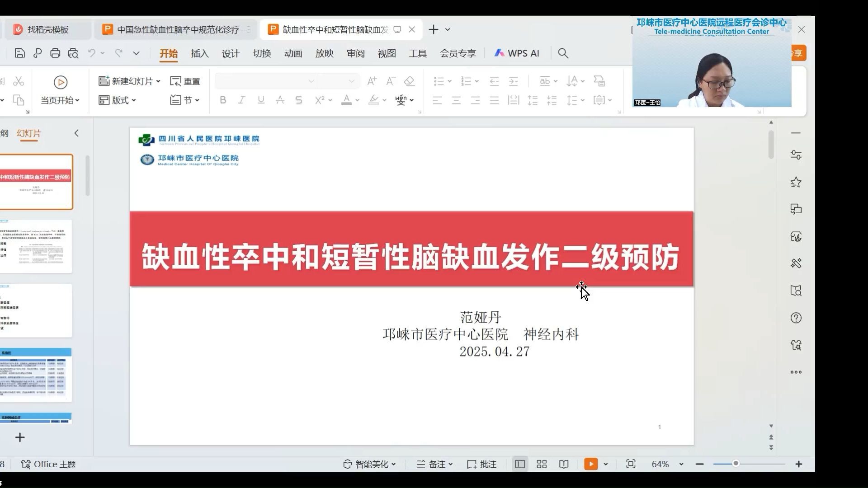Image resolution: width=868 pixels, height=488 pixels.
Task: Click the Increase indent icon
Action: 513,81
